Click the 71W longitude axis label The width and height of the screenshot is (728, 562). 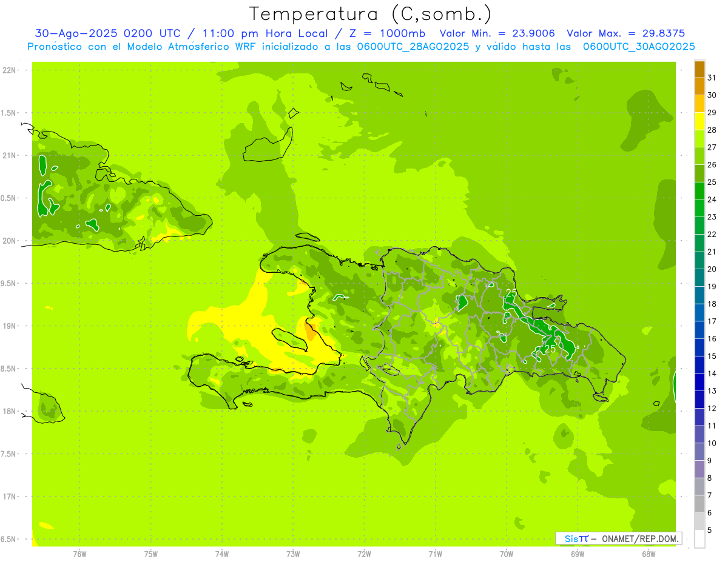tap(435, 554)
